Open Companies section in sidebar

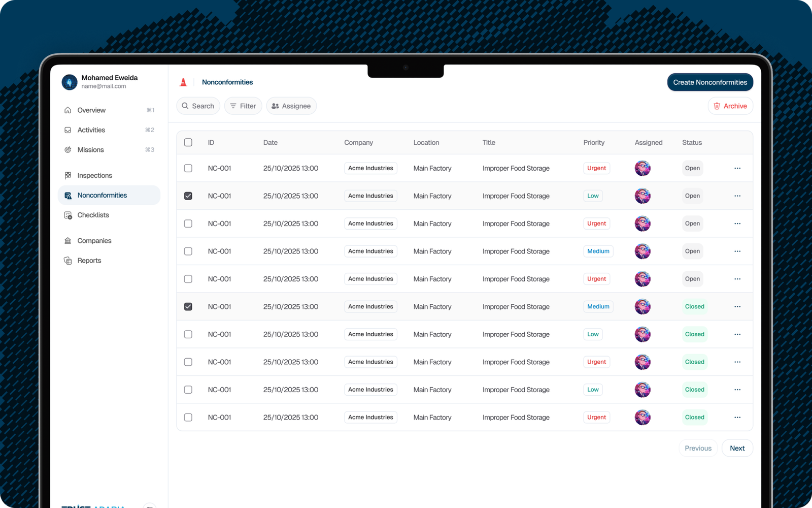click(109, 241)
